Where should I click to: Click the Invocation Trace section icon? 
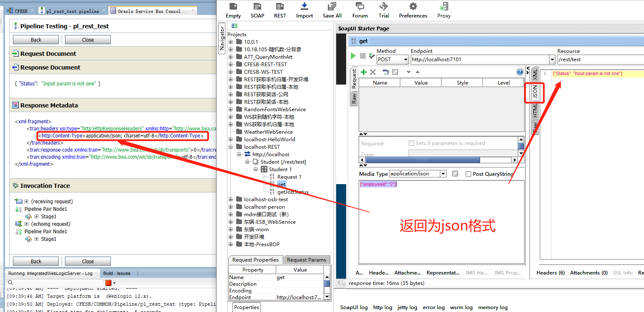click(x=15, y=186)
